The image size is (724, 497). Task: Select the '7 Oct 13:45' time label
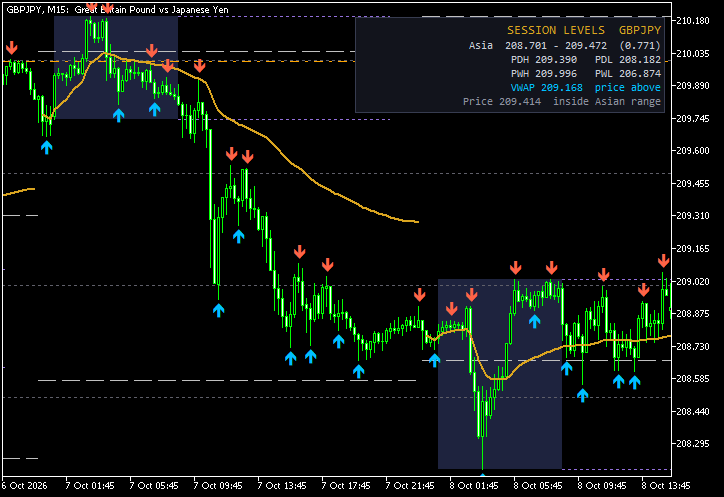click(x=282, y=486)
